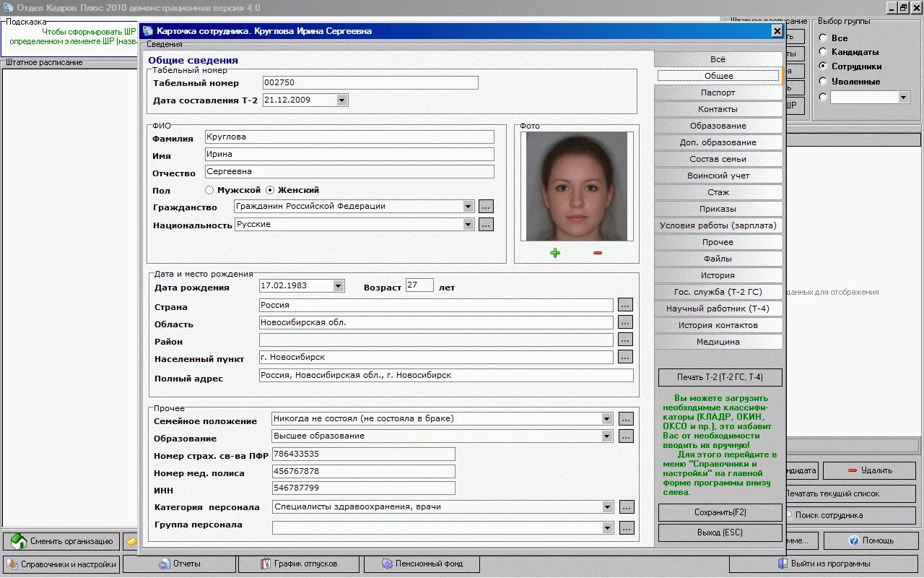Open the Гражданство reference list ellipsis button
The height and width of the screenshot is (578, 924).
pos(486,207)
